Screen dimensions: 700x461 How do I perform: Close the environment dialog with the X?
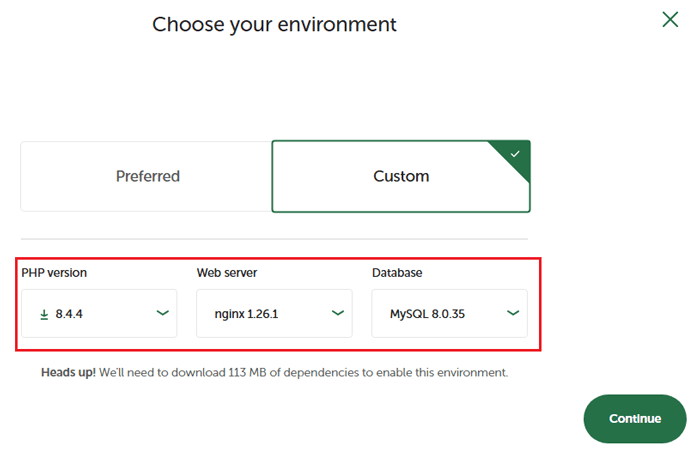pos(670,19)
